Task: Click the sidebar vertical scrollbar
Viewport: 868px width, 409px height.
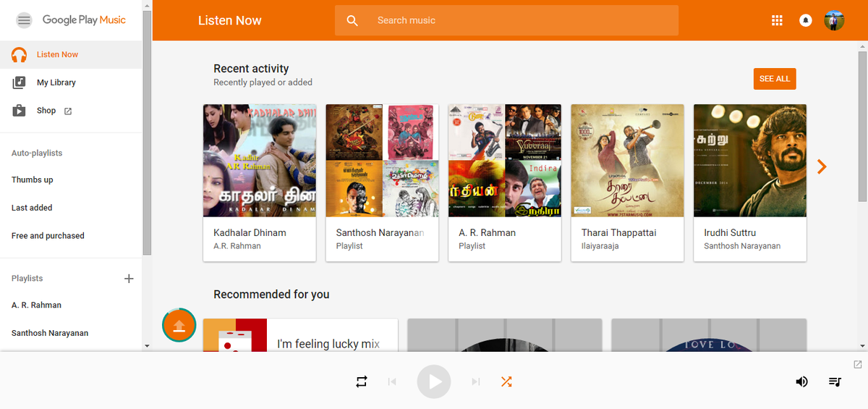Action: click(x=148, y=134)
